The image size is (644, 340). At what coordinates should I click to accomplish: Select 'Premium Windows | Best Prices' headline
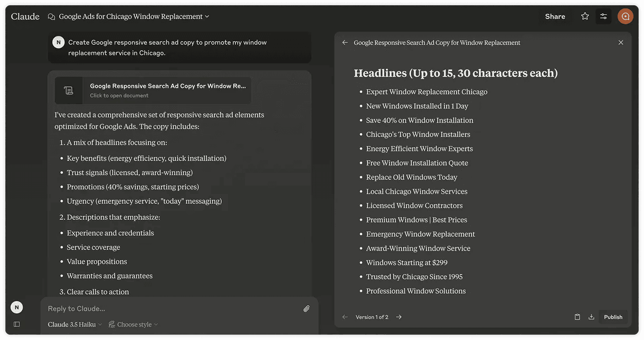coord(416,220)
